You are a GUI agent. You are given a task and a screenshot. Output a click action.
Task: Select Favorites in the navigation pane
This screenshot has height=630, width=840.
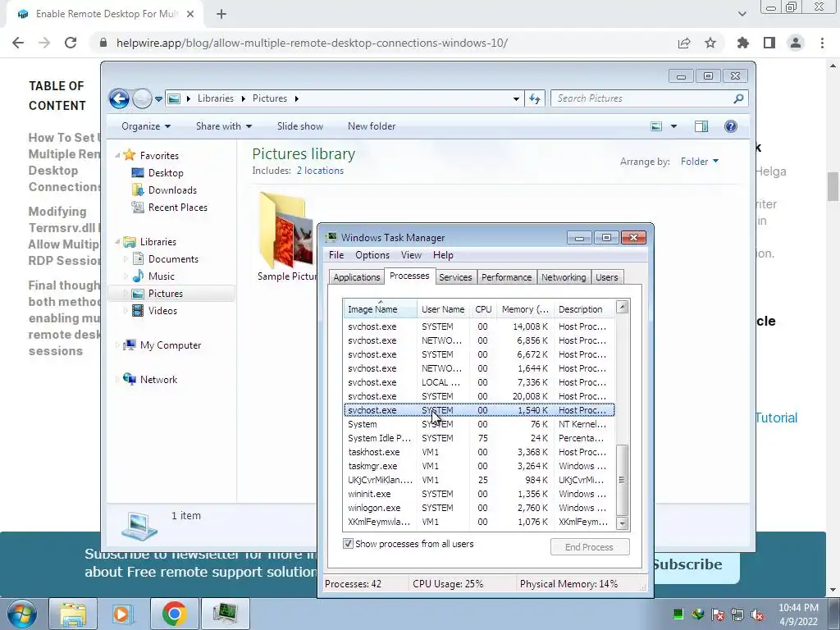(x=159, y=155)
